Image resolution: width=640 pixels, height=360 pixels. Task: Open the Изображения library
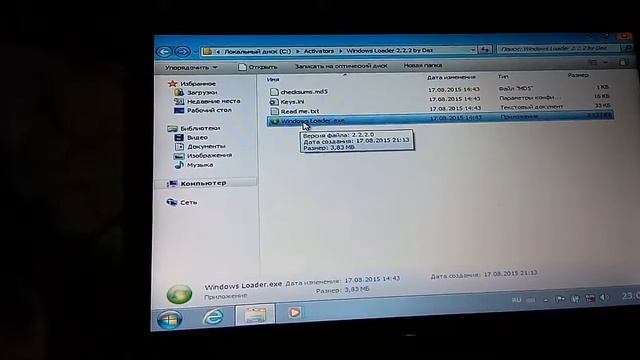[209, 156]
